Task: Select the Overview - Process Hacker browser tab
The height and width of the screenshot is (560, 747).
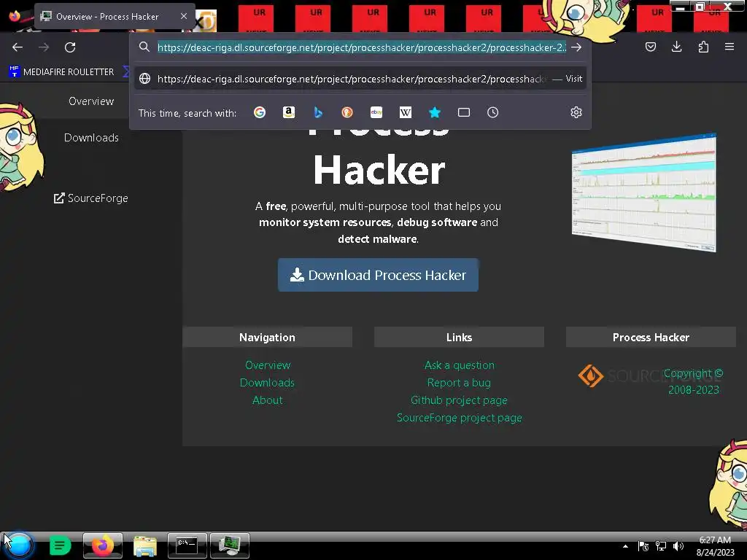Action: (115, 17)
